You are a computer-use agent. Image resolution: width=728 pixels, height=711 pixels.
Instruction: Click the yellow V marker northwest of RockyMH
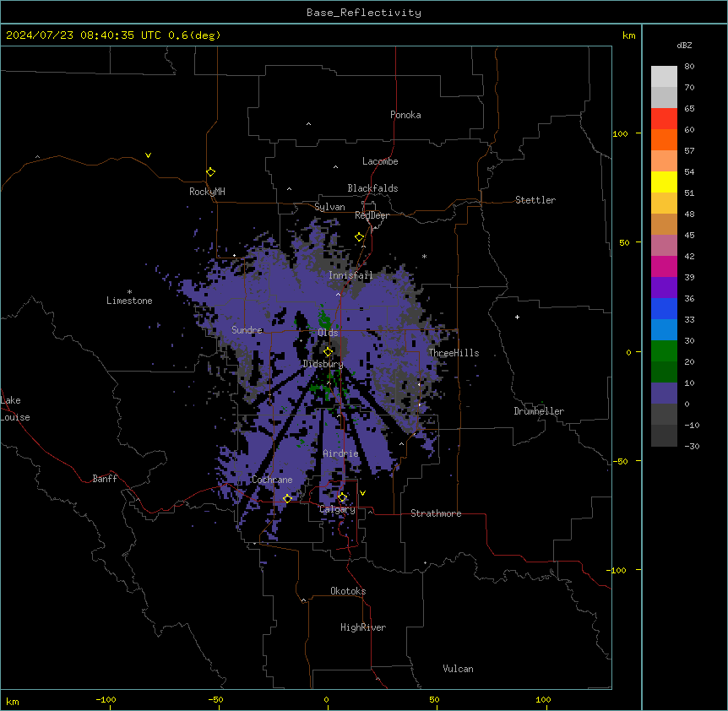148,155
